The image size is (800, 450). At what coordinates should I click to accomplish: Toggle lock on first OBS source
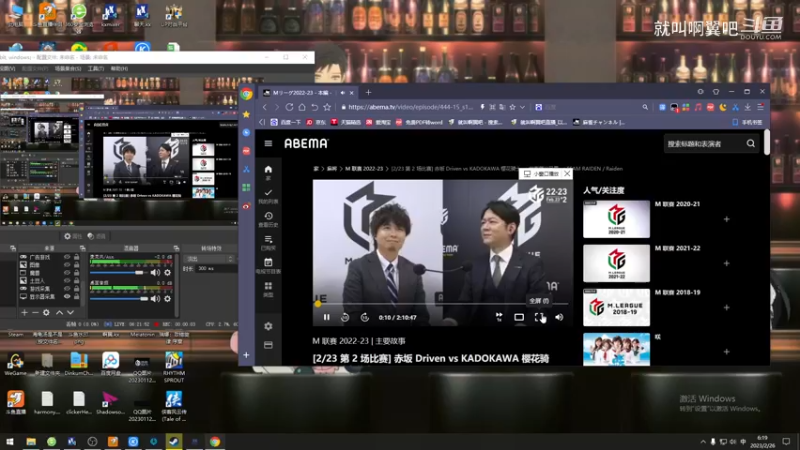pyautogui.click(x=77, y=257)
